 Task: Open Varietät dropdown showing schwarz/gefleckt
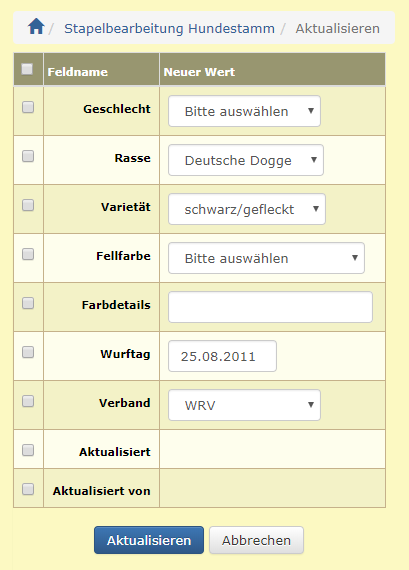point(247,209)
